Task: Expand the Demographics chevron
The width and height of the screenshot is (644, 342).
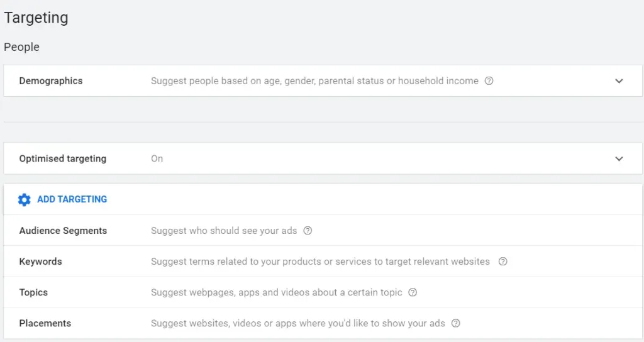Action: (x=619, y=81)
